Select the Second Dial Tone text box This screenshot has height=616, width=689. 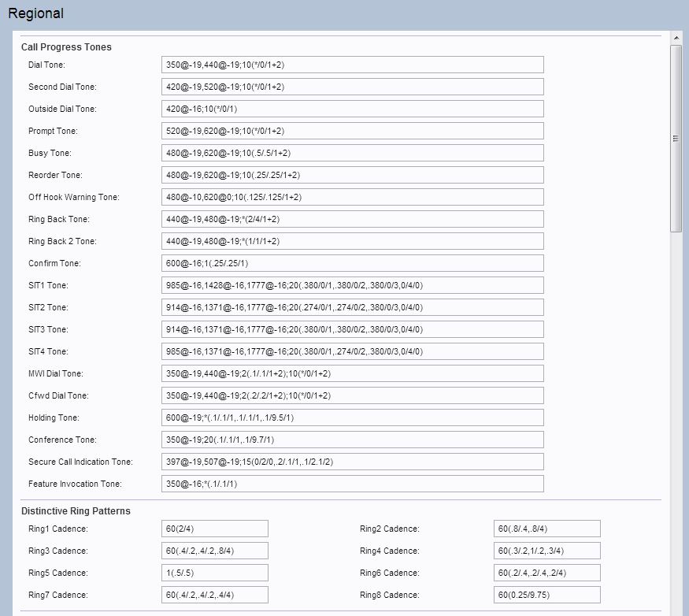[352, 87]
